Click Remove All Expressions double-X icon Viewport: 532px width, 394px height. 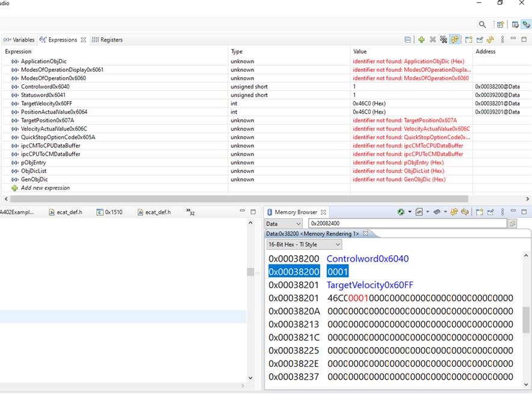click(x=444, y=40)
